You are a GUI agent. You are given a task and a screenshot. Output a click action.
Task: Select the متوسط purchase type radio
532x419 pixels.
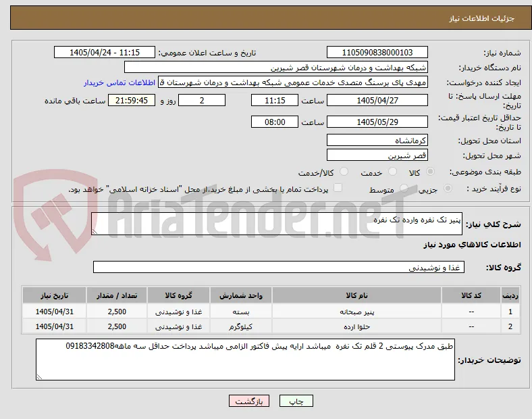coord(404,188)
